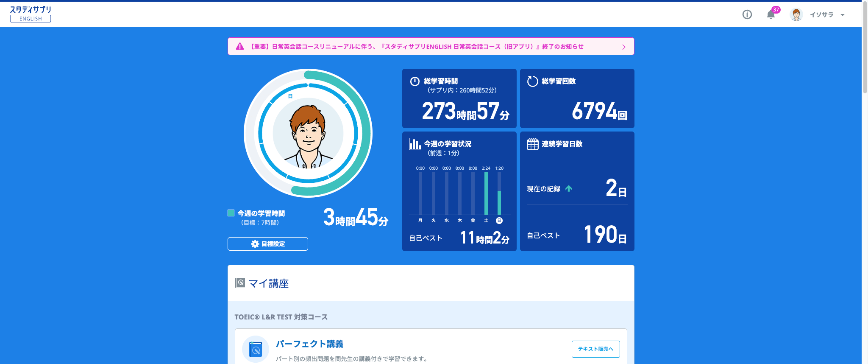The image size is (868, 364).
Task: Click the Saturday 2:24 bar in chart
Action: point(486,193)
